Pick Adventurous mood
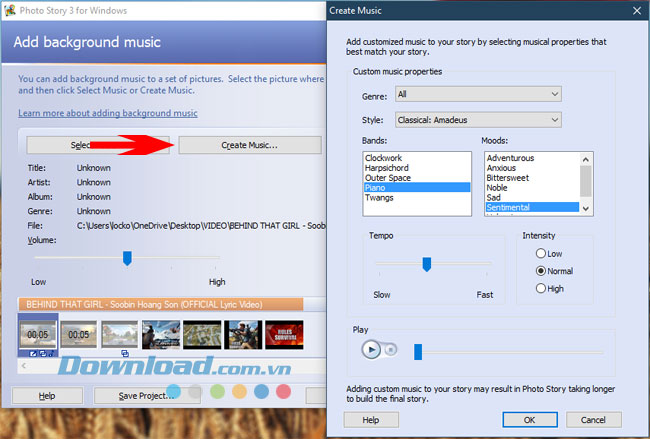Image resolution: width=650 pixels, height=439 pixels. coord(532,158)
